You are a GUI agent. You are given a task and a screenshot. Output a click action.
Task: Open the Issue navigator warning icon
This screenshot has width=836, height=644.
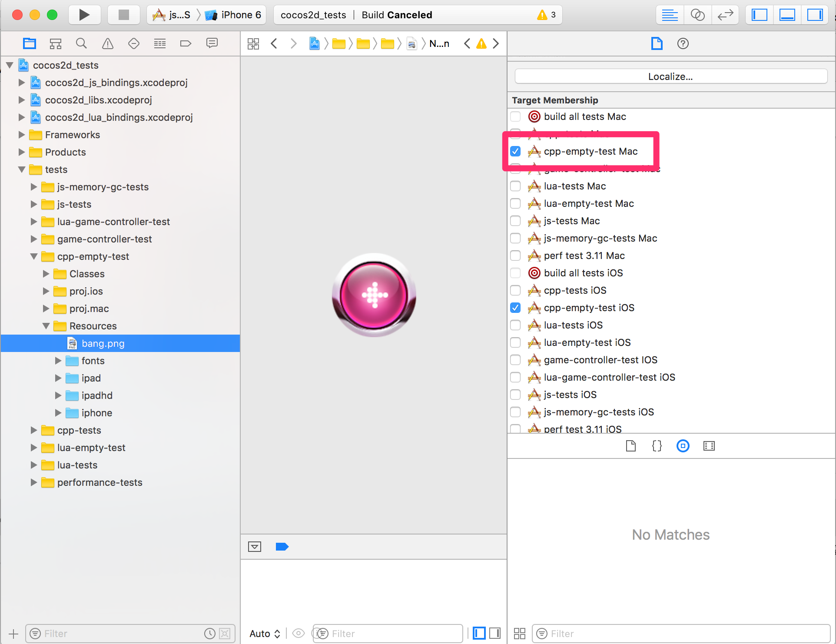pyautogui.click(x=107, y=43)
